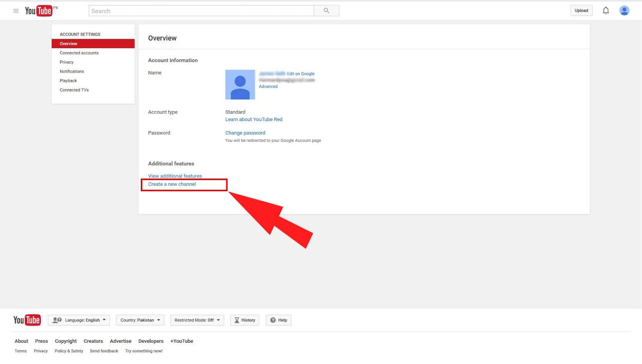Click the History button
This screenshot has width=642, height=364.
pos(245,320)
